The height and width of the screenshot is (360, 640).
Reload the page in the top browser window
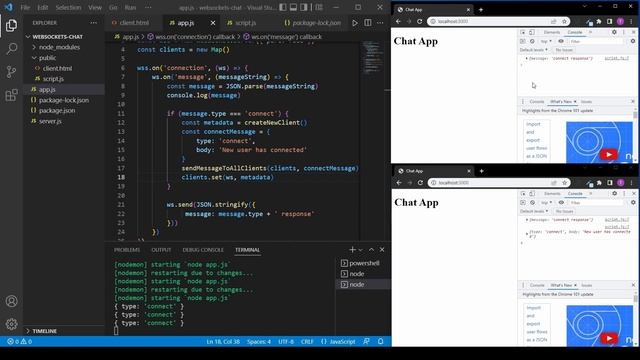[x=419, y=21]
